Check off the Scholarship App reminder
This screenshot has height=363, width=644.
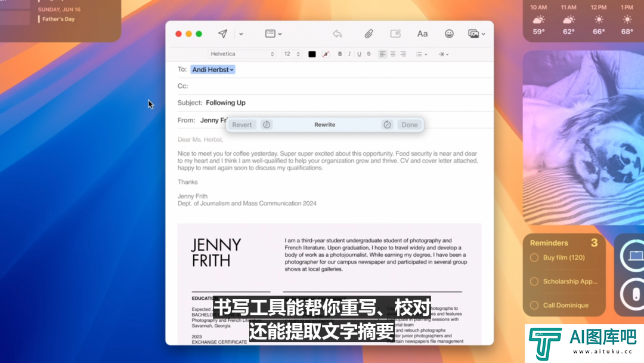click(x=534, y=282)
